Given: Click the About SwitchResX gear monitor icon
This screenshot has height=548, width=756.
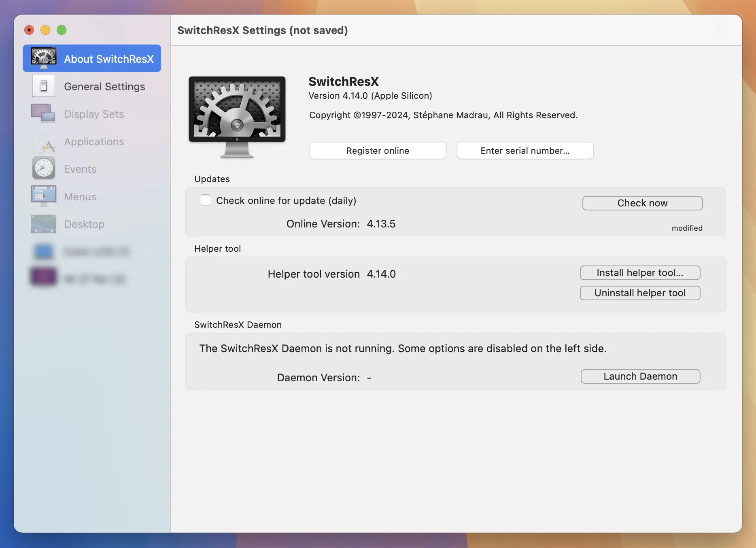Looking at the screenshot, I should click(44, 58).
